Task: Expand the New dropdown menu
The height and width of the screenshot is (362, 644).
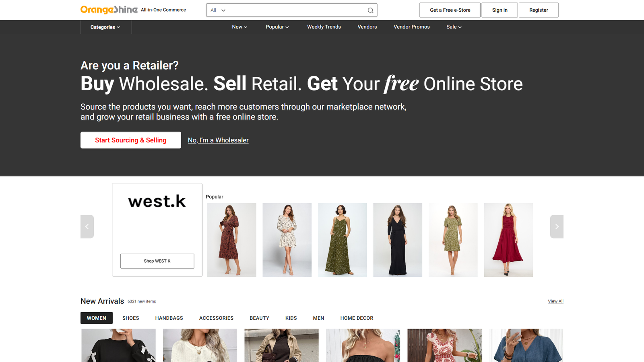Action: point(239,27)
